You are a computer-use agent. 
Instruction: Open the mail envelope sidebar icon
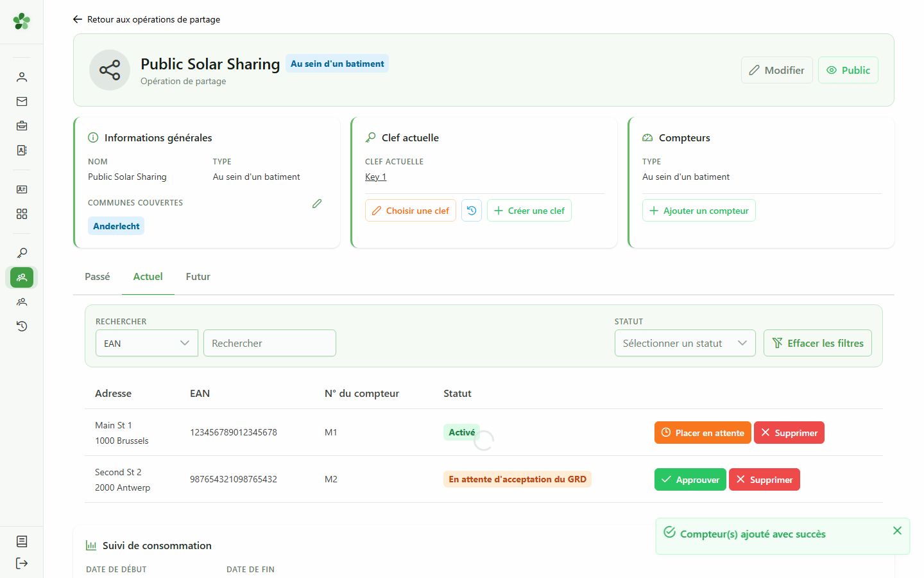click(22, 101)
